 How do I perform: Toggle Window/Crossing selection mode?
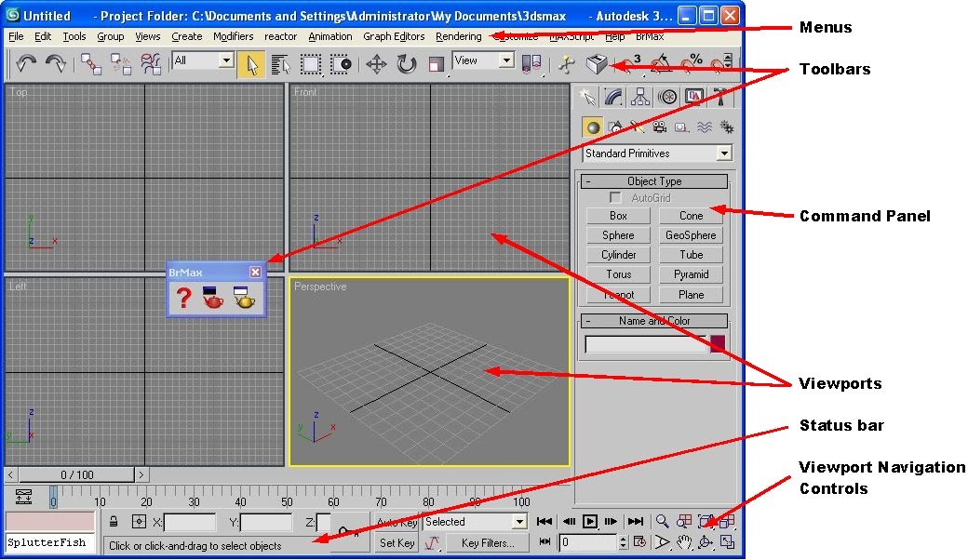[341, 64]
